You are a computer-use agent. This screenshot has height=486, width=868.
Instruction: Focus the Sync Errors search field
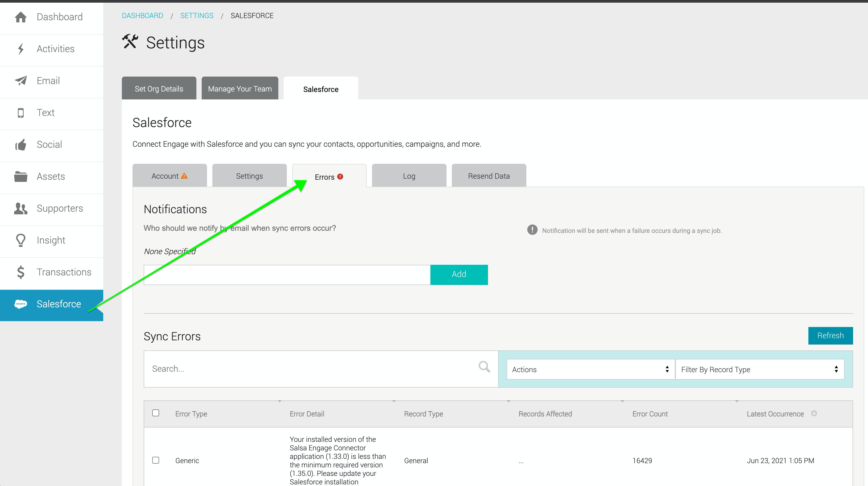(321, 369)
